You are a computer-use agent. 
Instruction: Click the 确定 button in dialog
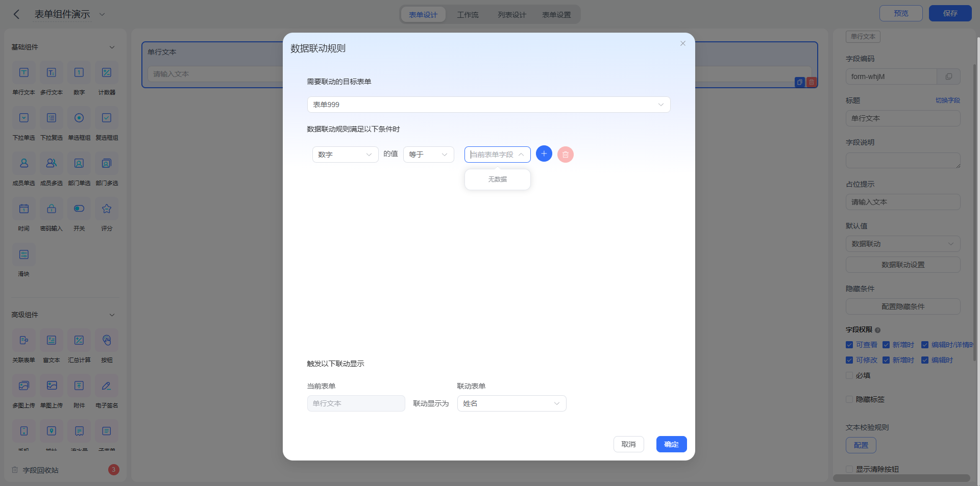pyautogui.click(x=671, y=444)
